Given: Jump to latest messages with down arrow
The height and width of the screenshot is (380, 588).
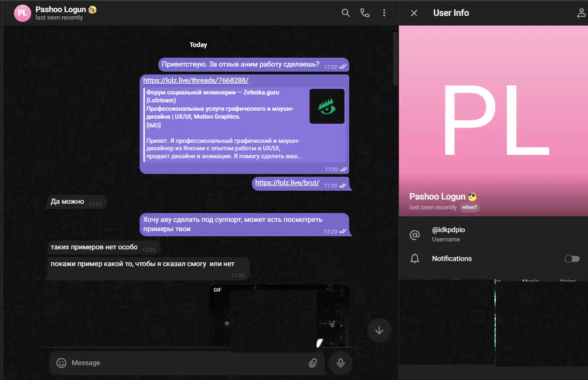Looking at the screenshot, I should 379,330.
